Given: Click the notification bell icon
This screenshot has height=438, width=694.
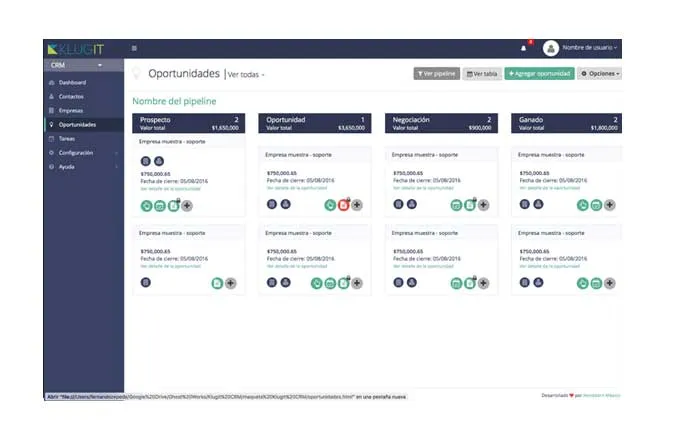Looking at the screenshot, I should [523, 48].
